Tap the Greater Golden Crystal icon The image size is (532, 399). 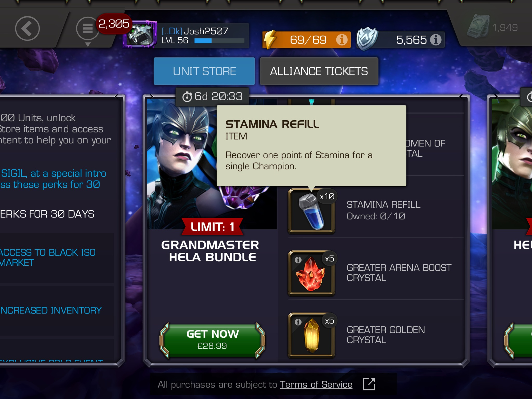pos(311,335)
